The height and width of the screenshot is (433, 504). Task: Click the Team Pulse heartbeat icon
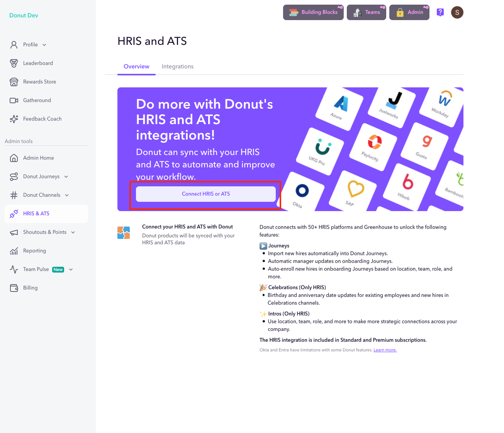[14, 269]
